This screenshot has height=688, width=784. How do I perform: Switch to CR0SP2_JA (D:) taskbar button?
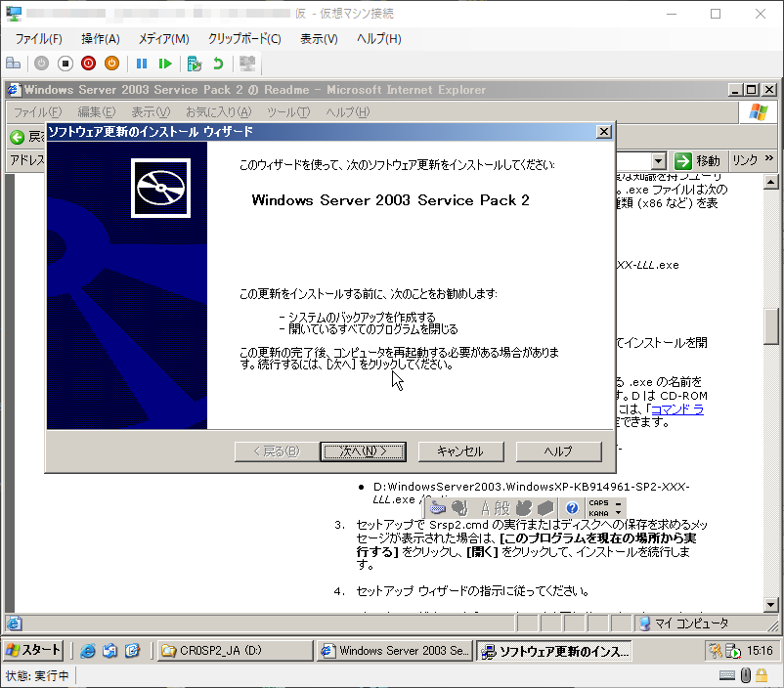236,651
